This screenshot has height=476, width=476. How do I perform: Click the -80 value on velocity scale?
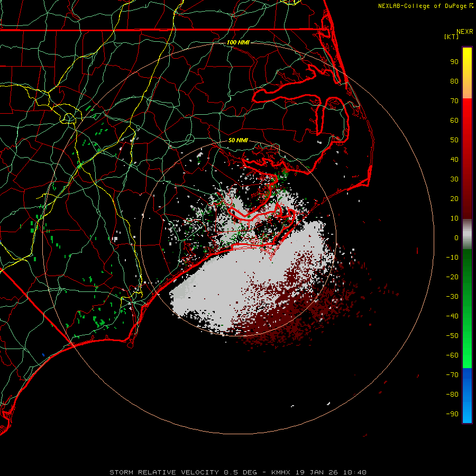click(452, 395)
